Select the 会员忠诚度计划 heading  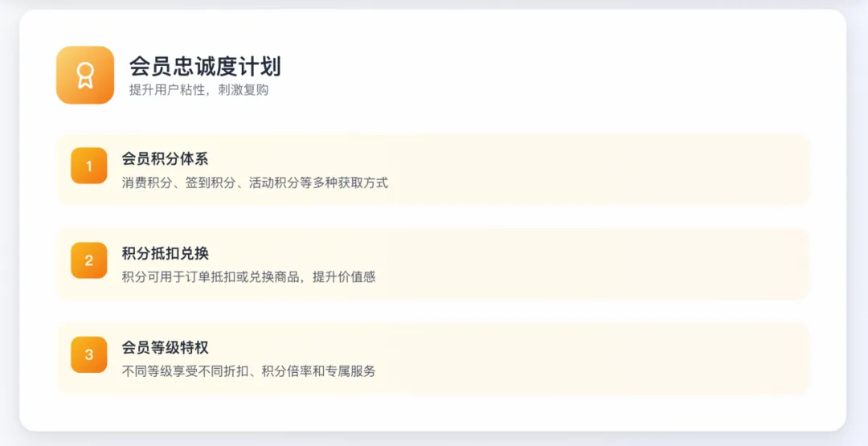205,66
